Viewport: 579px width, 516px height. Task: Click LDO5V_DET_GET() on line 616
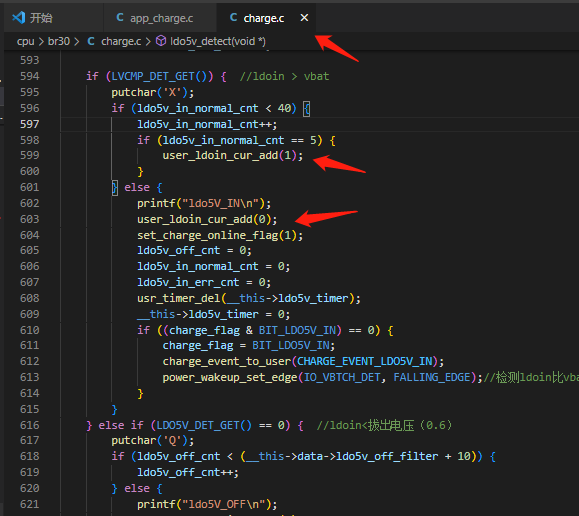click(204, 426)
